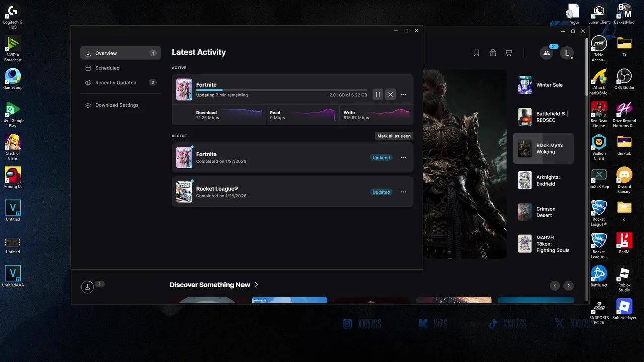Open GoXLR App desktop icon
The height and width of the screenshot is (362, 644).
click(599, 178)
